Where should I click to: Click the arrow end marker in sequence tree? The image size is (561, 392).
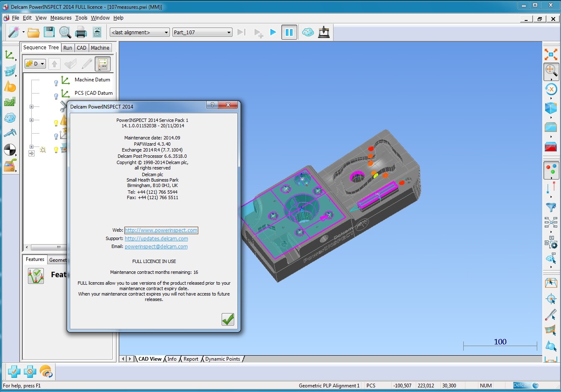pyautogui.click(x=31, y=154)
